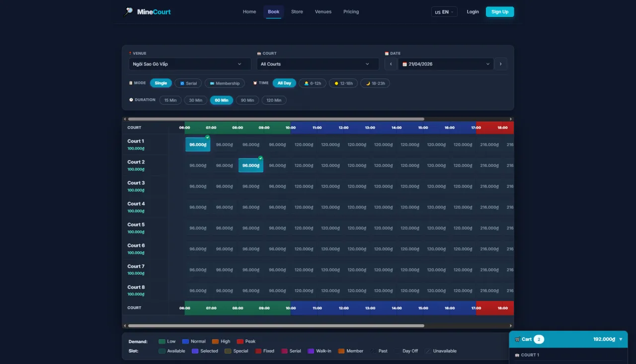Click the top horizontal scrollbar of schedule
The height and width of the screenshot is (364, 636).
click(276, 119)
